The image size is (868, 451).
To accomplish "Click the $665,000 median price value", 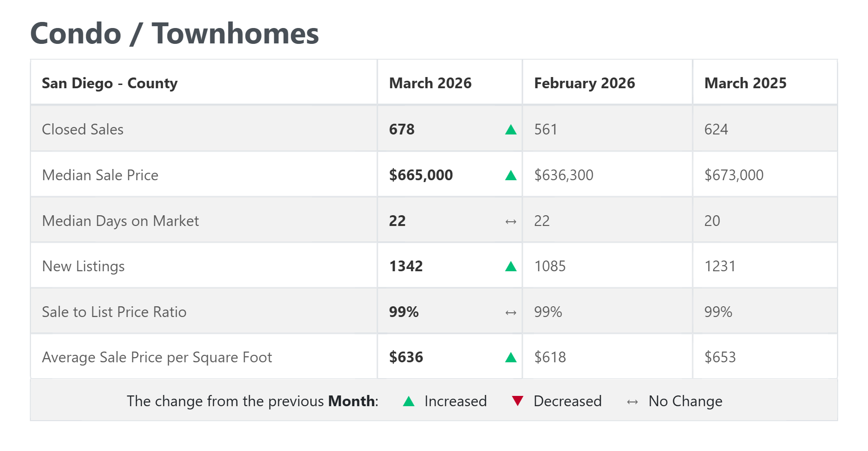I will coord(421,175).
